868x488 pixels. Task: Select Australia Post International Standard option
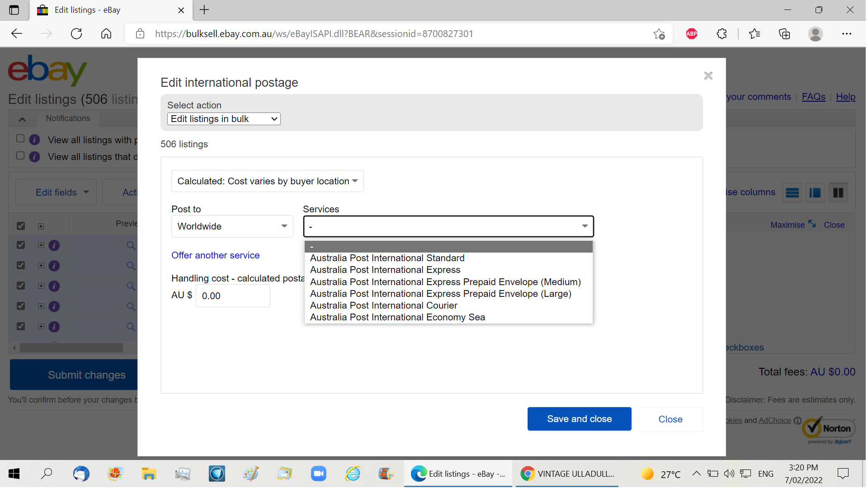pyautogui.click(x=387, y=258)
